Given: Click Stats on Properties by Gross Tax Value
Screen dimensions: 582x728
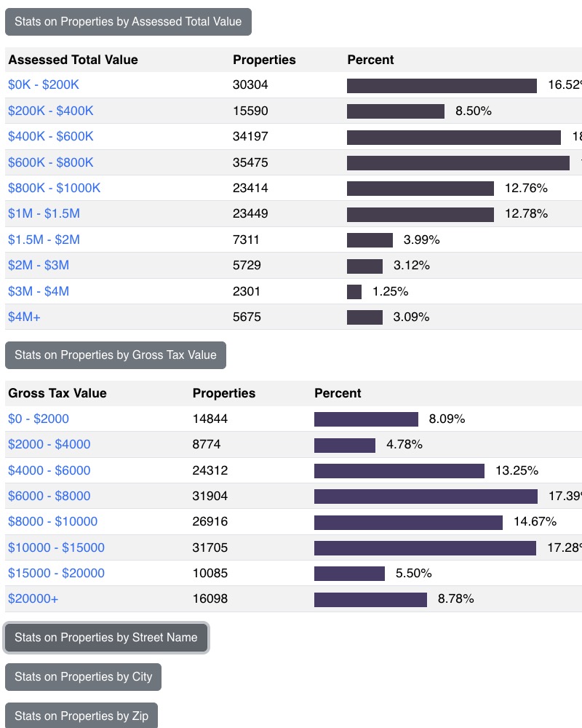Looking at the screenshot, I should click(x=115, y=355).
